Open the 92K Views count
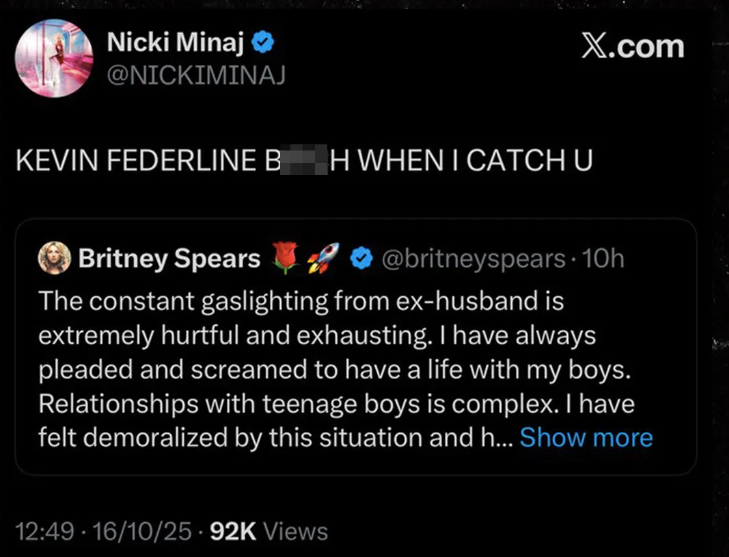 click(x=236, y=531)
